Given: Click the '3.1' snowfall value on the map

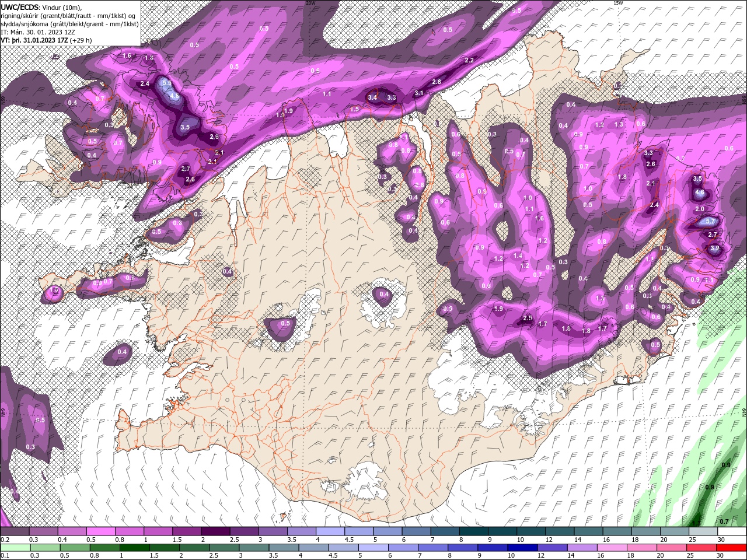Looking at the screenshot, I should (419, 93).
